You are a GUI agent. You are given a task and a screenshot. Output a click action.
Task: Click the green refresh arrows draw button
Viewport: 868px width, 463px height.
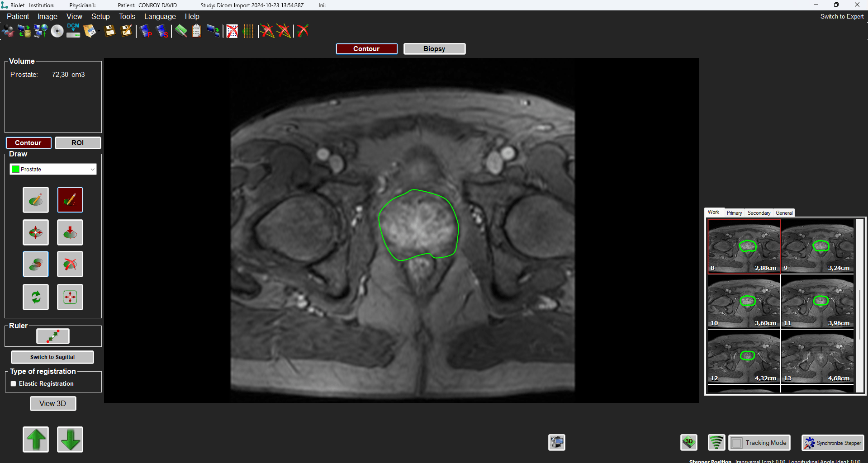click(36, 297)
